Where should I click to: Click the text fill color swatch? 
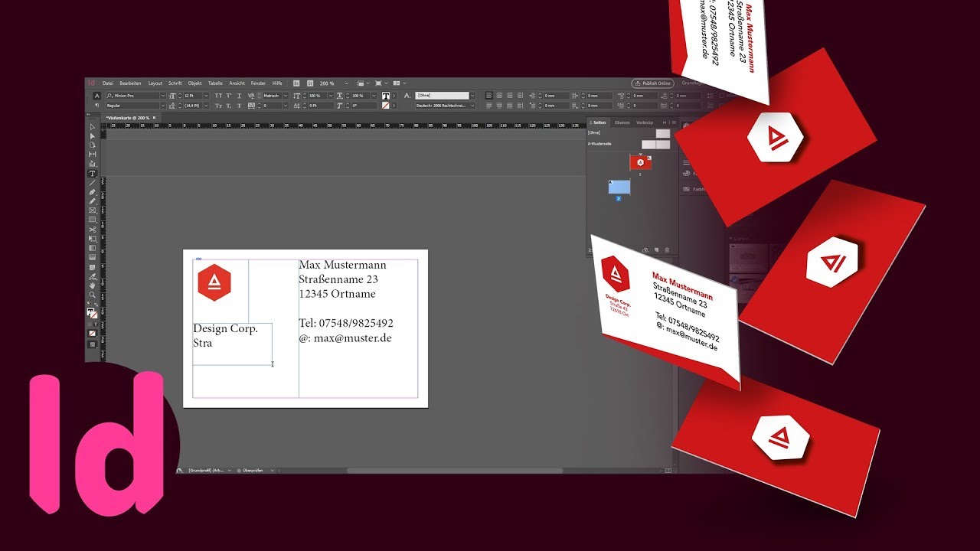click(385, 96)
